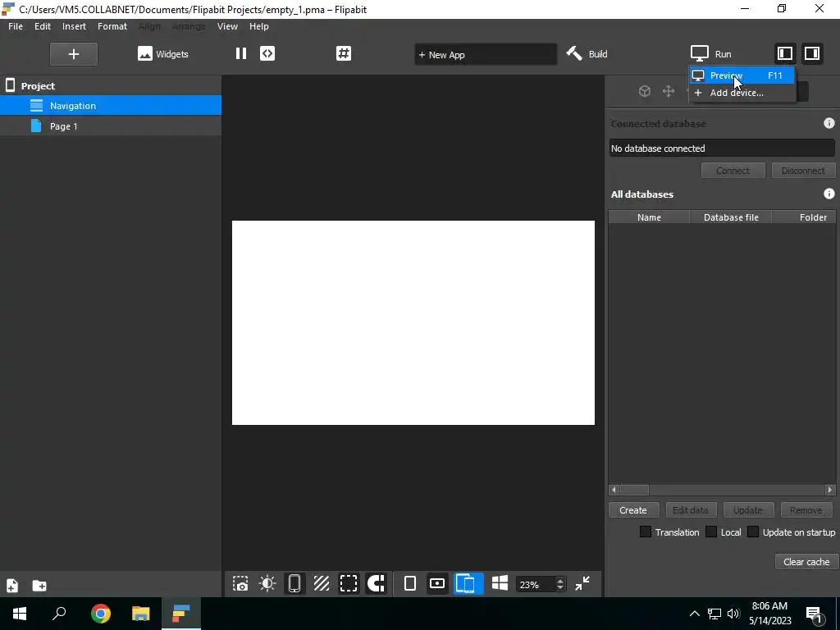Click the pause icon in toolbar
This screenshot has height=630, width=840.
point(241,53)
